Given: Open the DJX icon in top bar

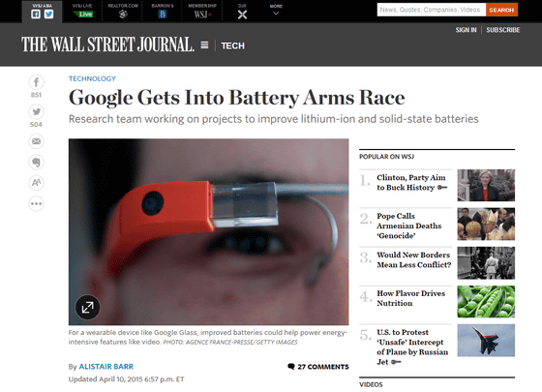Looking at the screenshot, I should (x=242, y=15).
